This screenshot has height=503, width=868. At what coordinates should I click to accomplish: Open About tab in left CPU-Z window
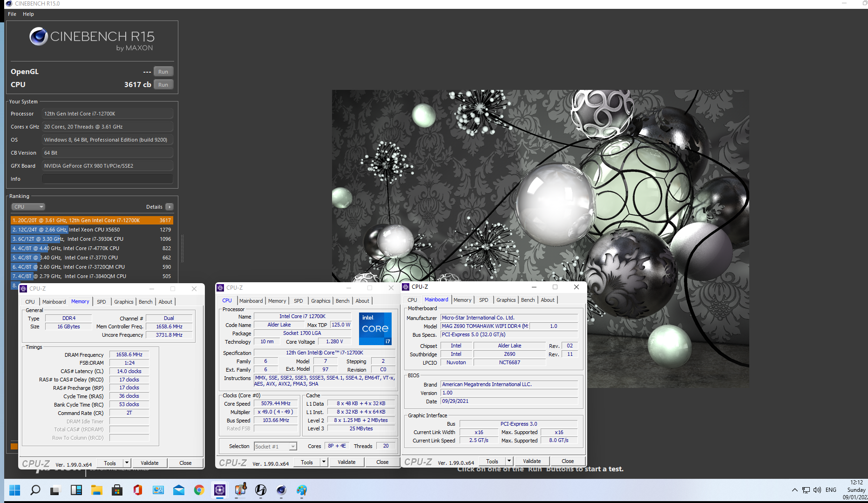[x=165, y=302]
